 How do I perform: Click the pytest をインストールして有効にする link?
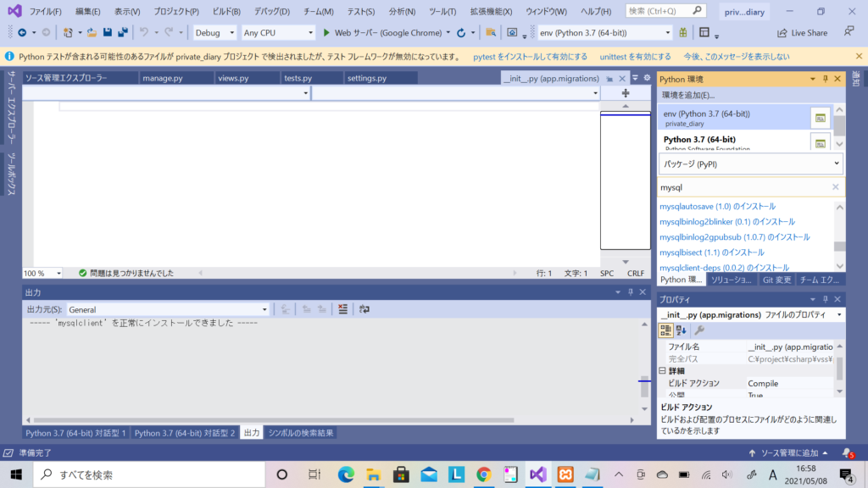[x=531, y=57]
